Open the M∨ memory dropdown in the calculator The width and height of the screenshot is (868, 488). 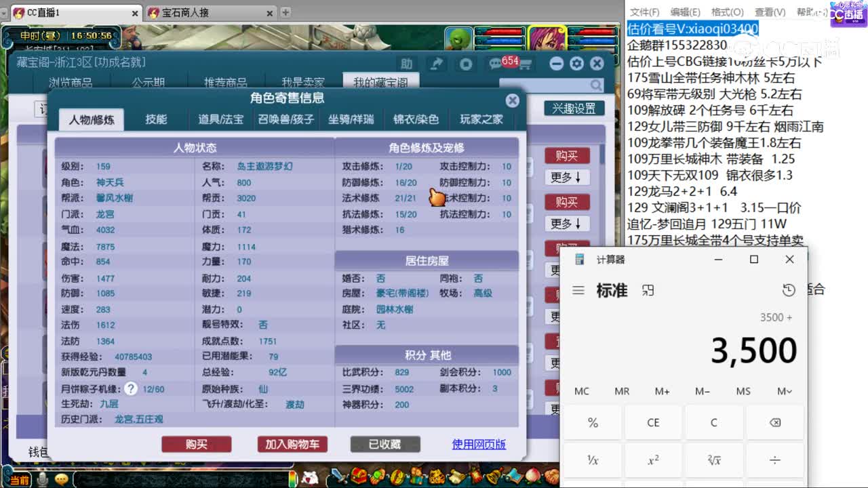[x=783, y=391]
